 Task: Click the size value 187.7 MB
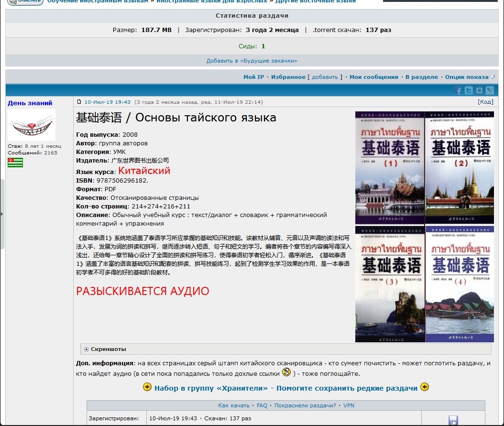[x=156, y=30]
